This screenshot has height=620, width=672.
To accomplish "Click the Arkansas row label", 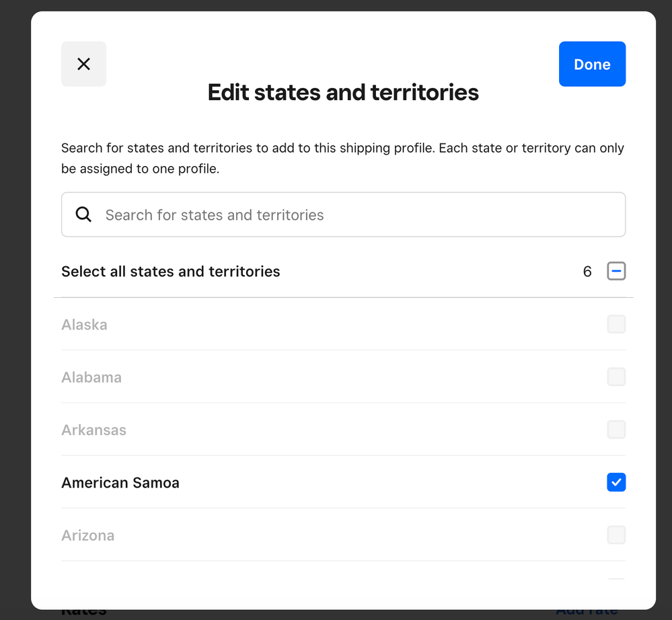I will (x=94, y=430).
